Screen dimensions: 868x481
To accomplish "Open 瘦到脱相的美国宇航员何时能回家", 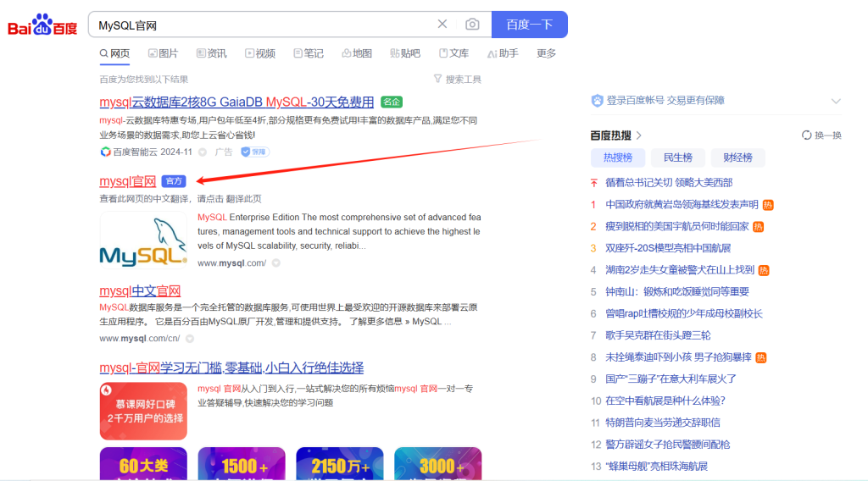I will pyautogui.click(x=677, y=226).
